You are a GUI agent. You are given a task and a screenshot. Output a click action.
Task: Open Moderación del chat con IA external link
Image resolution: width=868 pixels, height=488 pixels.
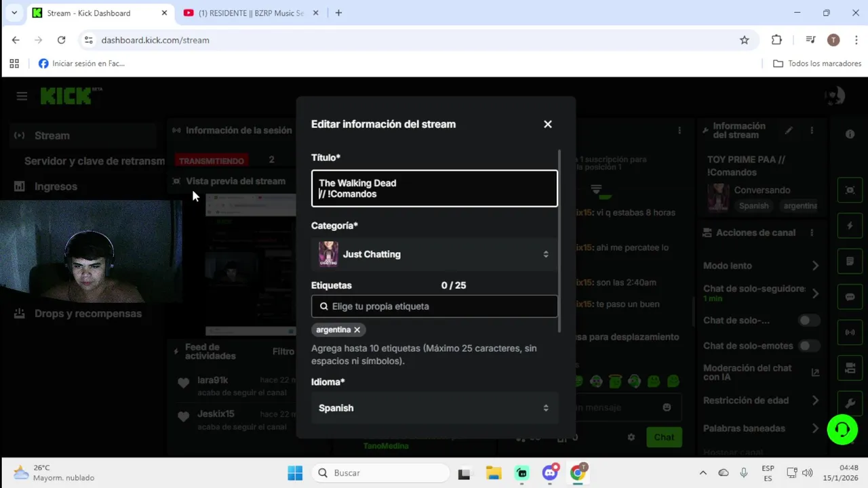coord(815,372)
